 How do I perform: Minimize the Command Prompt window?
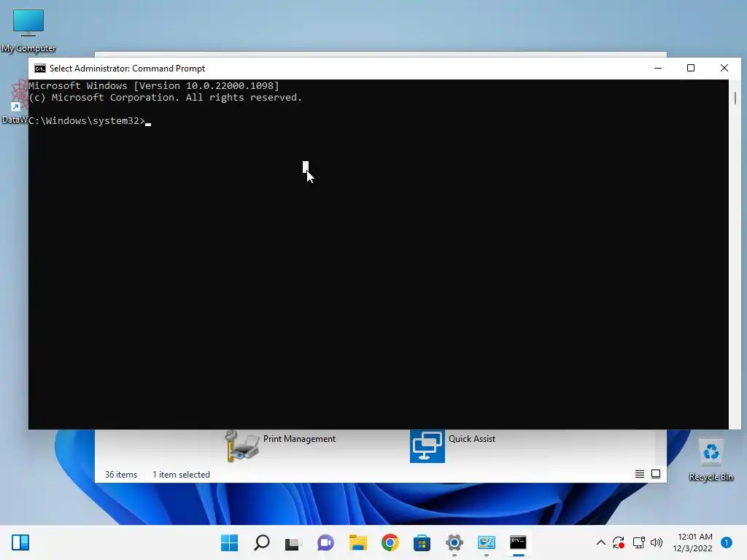point(658,68)
